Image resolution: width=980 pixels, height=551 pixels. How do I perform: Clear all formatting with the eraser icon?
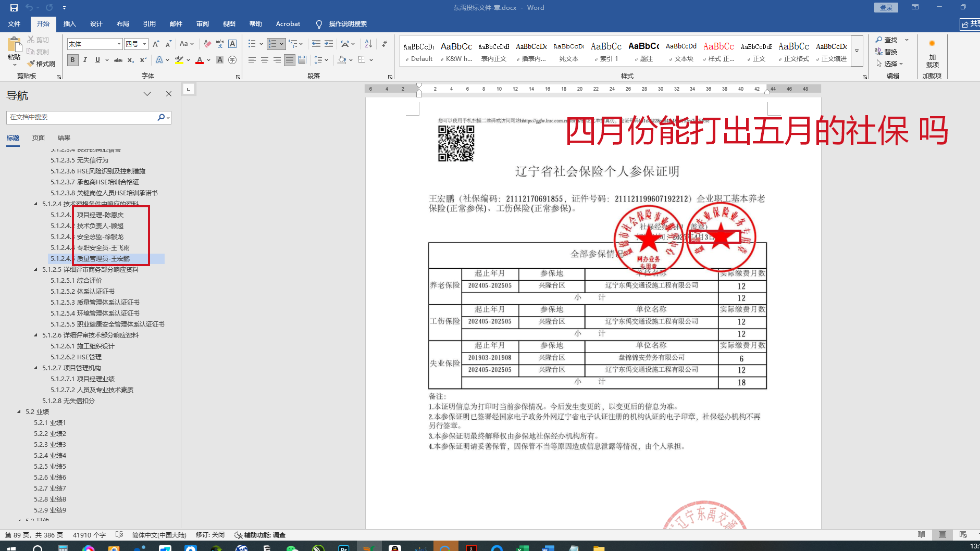tap(207, 44)
